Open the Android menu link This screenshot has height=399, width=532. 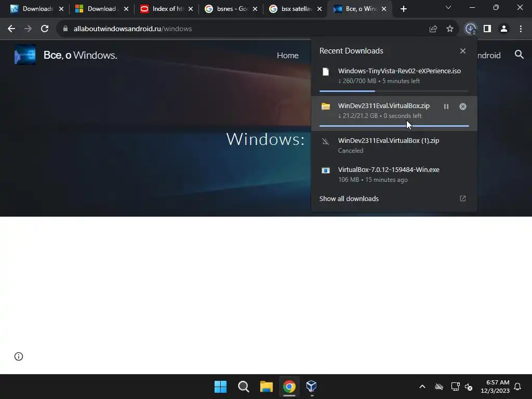[x=488, y=55]
